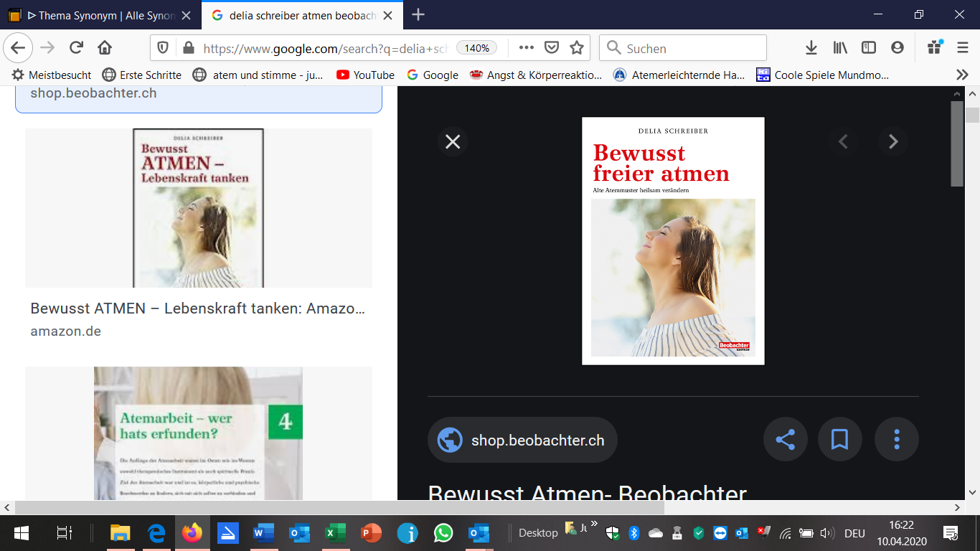Open Firefox account menu
980x551 pixels.
pos(897,48)
